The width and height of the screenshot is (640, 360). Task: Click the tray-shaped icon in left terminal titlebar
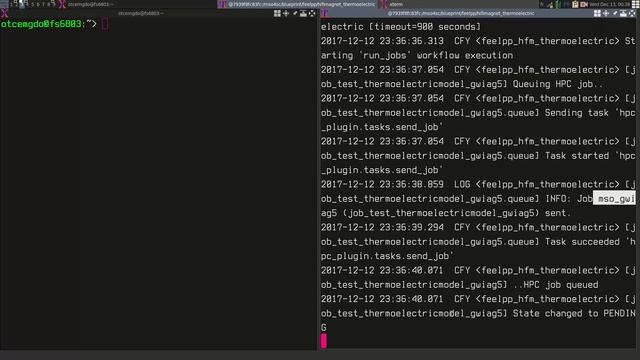303,13
